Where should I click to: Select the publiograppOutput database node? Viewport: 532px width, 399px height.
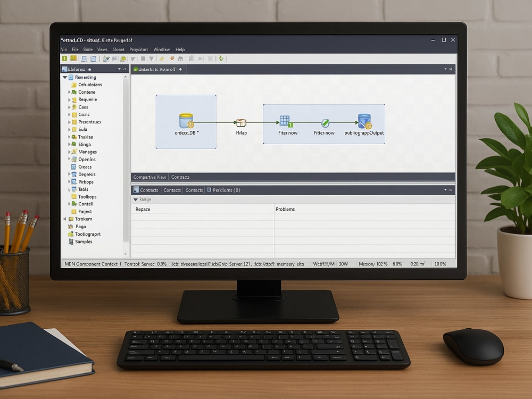tap(365, 121)
